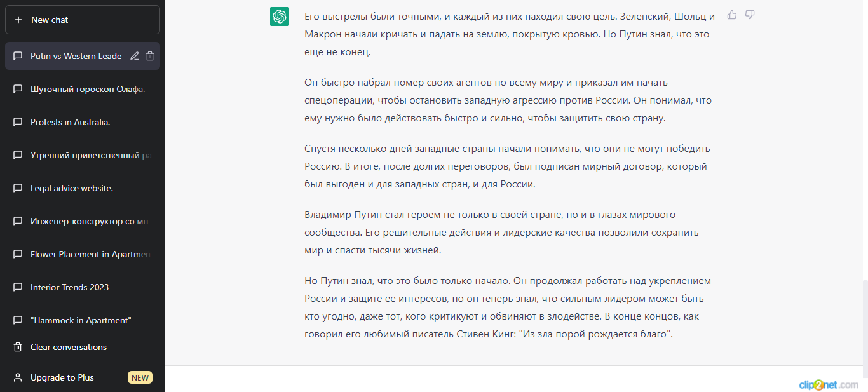Click the trash icon beside Clear conversations
868x392 pixels.
coord(18,347)
